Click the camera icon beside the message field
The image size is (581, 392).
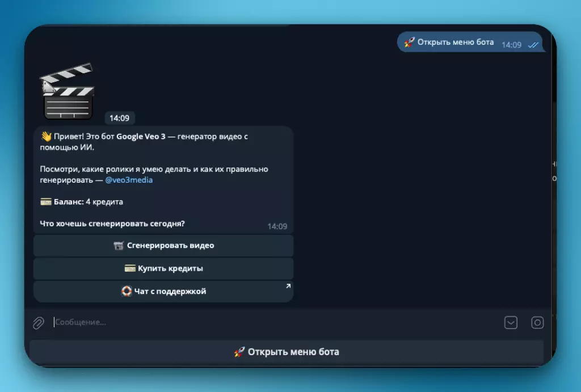click(537, 322)
